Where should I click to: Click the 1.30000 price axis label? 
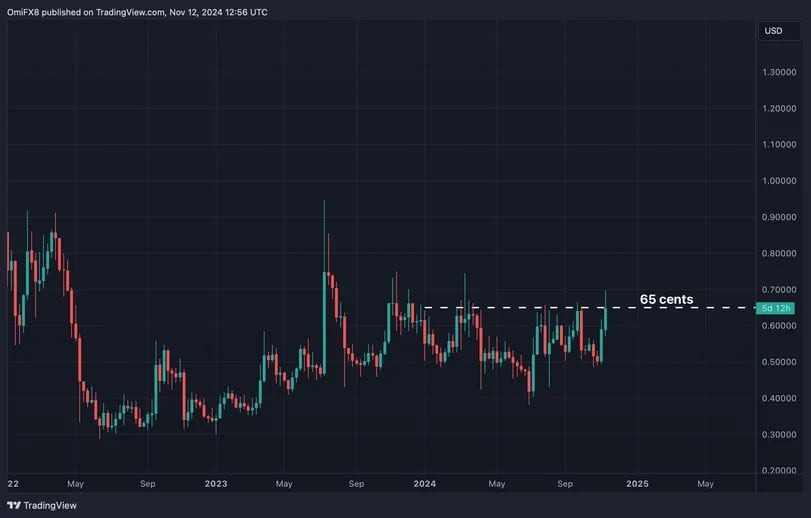(x=778, y=72)
